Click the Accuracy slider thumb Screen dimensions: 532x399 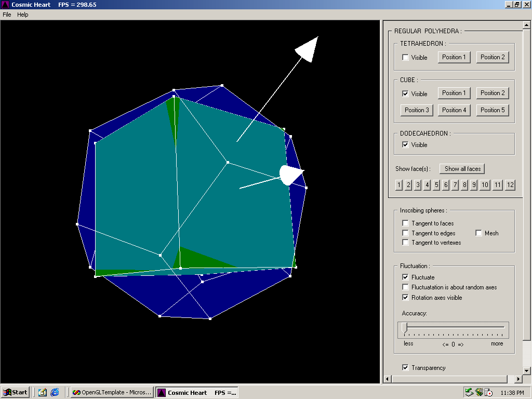(404, 328)
